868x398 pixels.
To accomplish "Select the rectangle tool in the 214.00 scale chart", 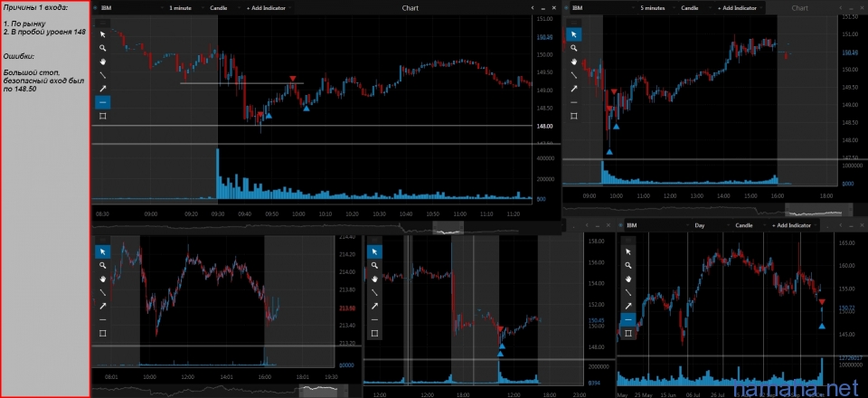I will 102,333.
